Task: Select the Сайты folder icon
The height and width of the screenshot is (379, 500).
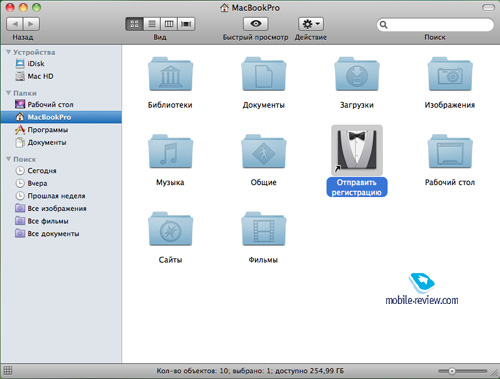Action: pyautogui.click(x=170, y=229)
